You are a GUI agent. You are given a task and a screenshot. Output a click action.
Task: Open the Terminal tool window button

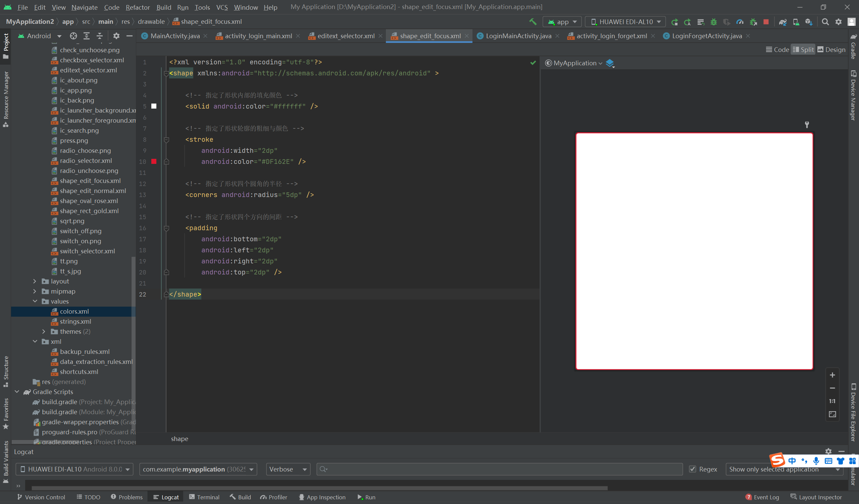tap(204, 497)
